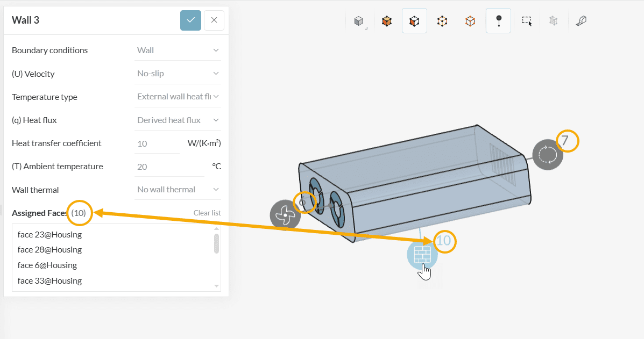Expand the Wall thermal dropdown
This screenshot has width=644, height=339.
click(x=178, y=190)
